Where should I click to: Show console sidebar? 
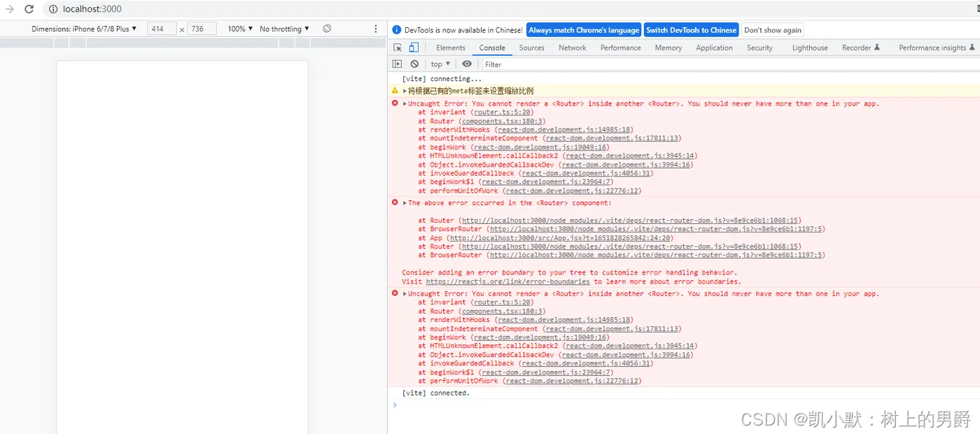tap(398, 64)
